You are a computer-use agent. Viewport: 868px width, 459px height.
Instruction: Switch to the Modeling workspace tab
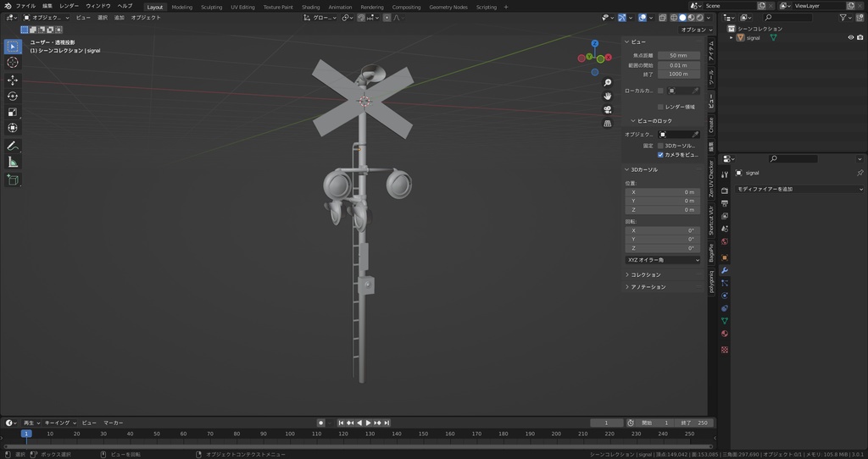[x=181, y=7]
